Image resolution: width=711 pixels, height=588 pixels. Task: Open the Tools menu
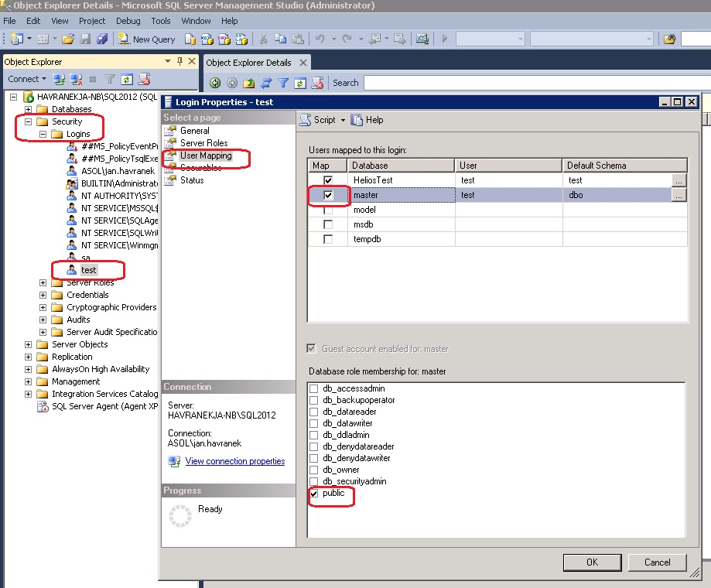tap(161, 21)
